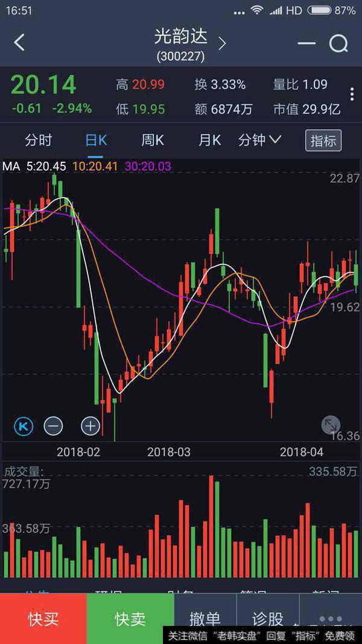This screenshot has height=644, width=362.
Task: Click stock code (300227)
Action: coord(180,57)
